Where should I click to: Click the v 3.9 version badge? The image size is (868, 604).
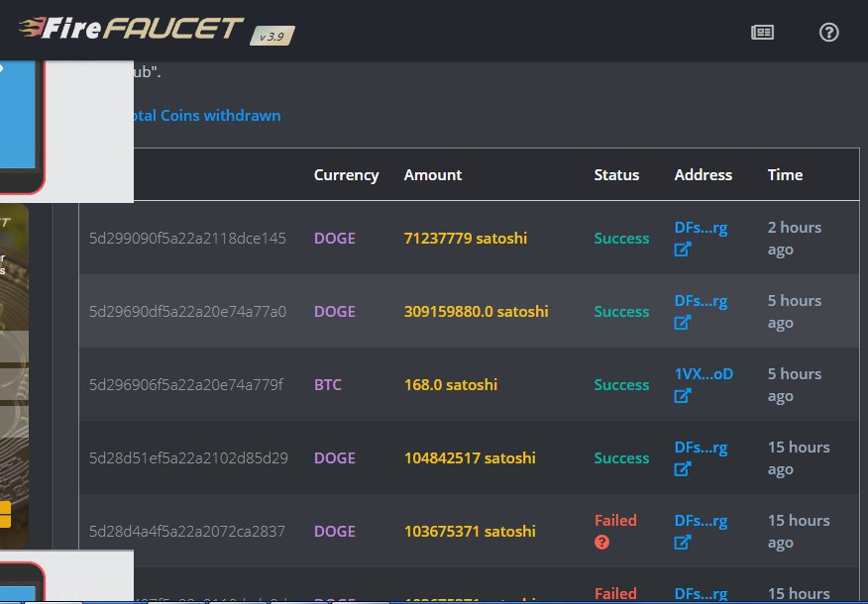point(271,36)
